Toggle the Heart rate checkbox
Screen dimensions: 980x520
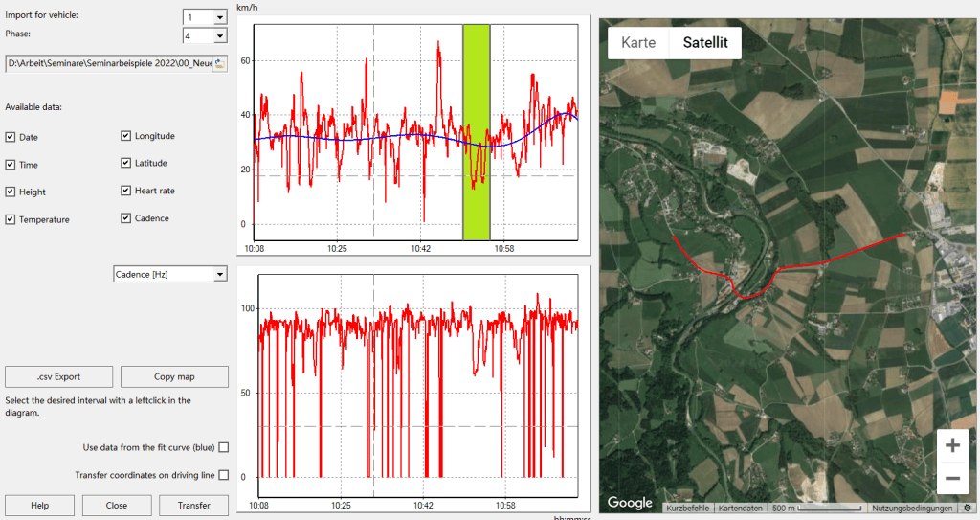point(126,191)
